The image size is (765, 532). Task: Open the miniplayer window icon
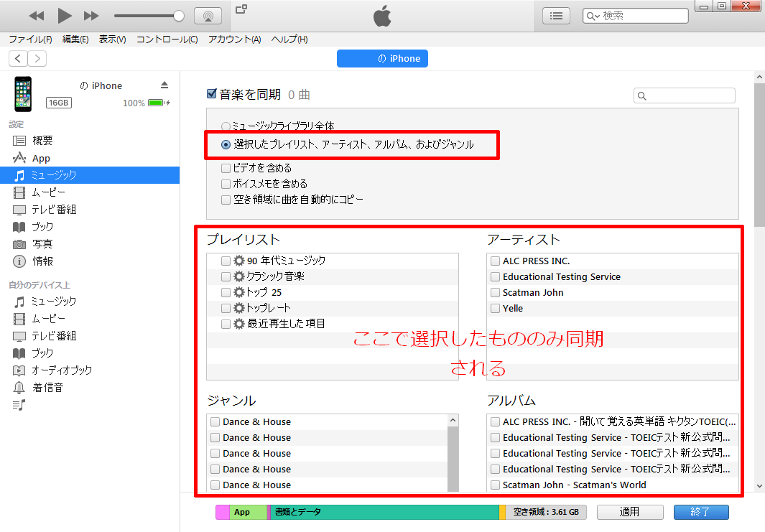coord(241,9)
